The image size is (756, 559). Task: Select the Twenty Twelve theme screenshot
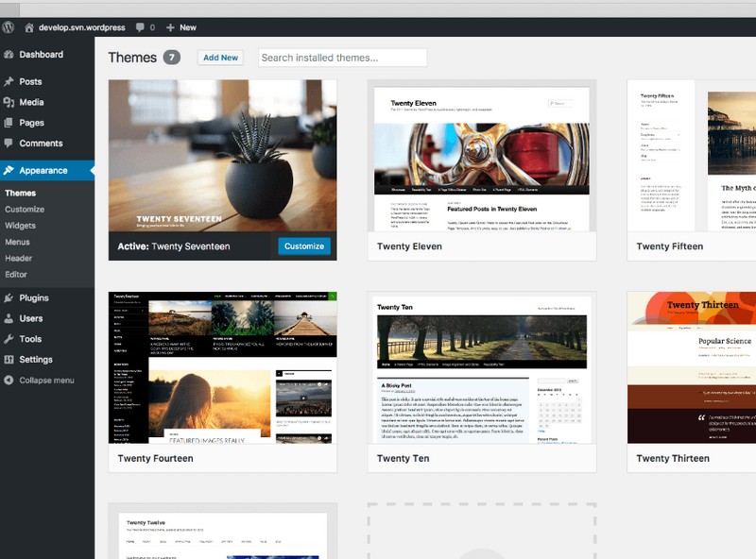[x=223, y=531]
